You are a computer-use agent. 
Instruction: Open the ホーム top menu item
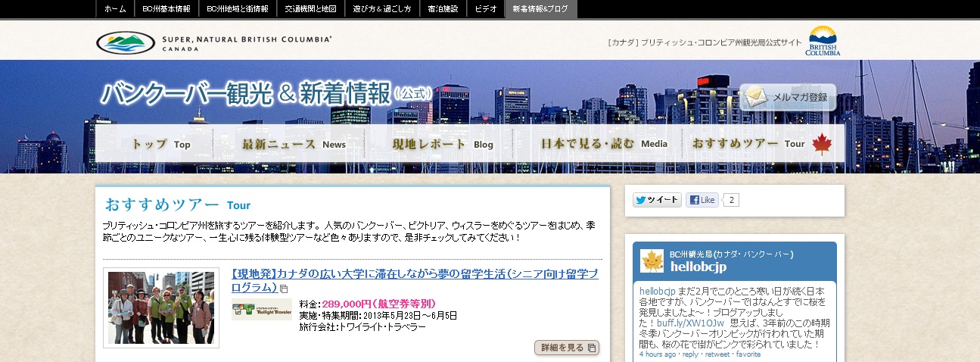tap(115, 9)
